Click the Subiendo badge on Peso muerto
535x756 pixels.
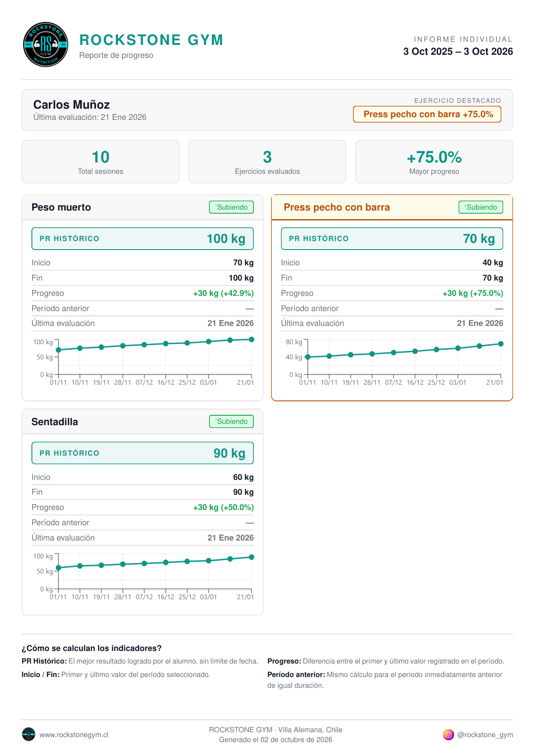pyautogui.click(x=231, y=207)
